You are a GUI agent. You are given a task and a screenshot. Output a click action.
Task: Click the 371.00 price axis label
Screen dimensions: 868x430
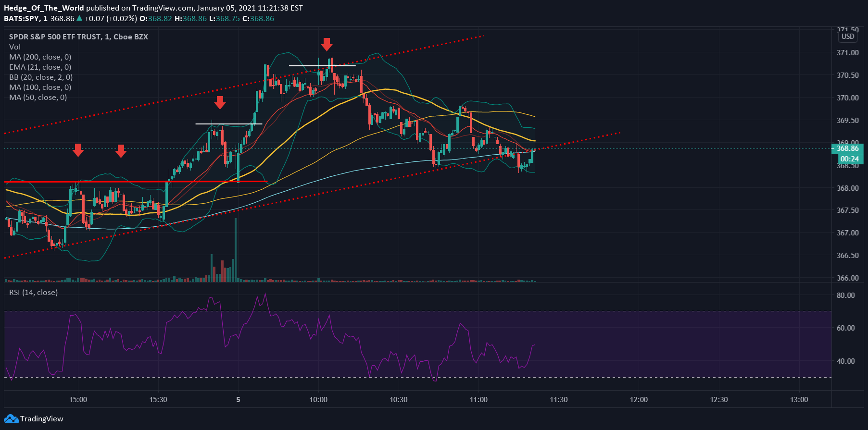(x=848, y=53)
